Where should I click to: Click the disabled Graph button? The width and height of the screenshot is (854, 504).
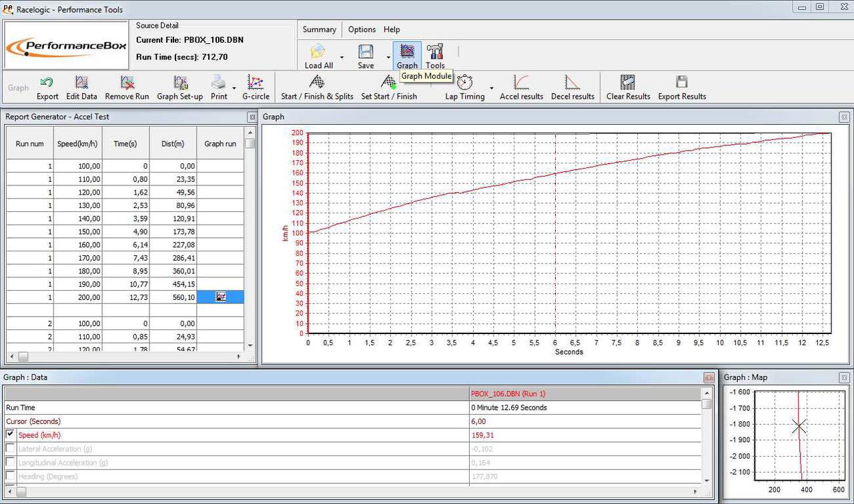[x=18, y=88]
